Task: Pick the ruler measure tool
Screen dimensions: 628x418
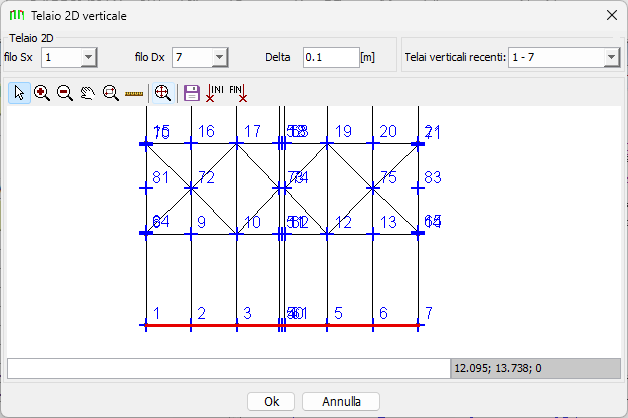Action: (134, 93)
